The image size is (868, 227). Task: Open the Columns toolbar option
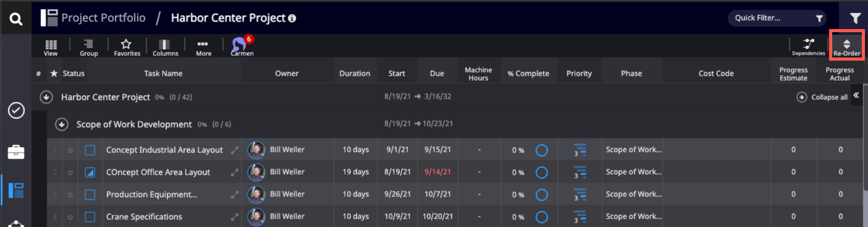tap(165, 48)
